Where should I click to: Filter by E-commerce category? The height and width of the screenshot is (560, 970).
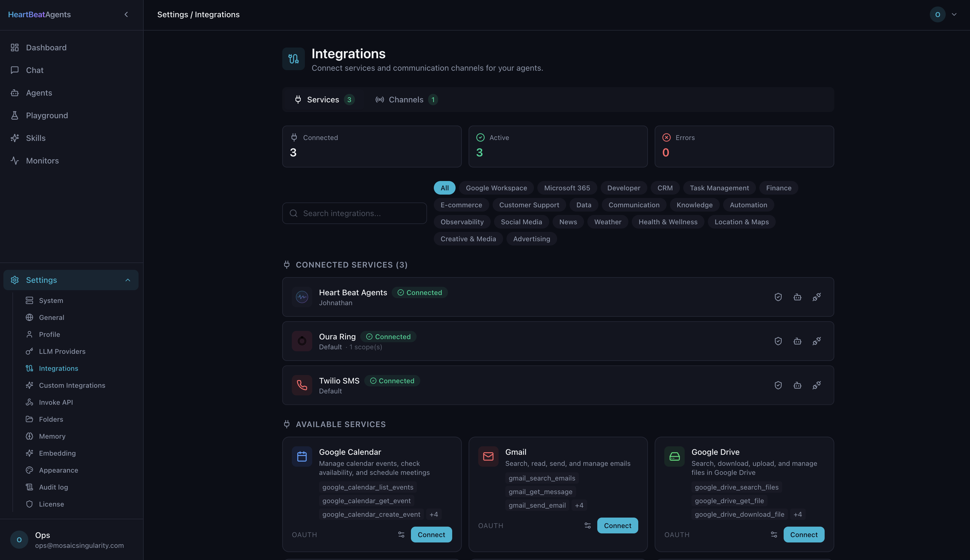(461, 205)
